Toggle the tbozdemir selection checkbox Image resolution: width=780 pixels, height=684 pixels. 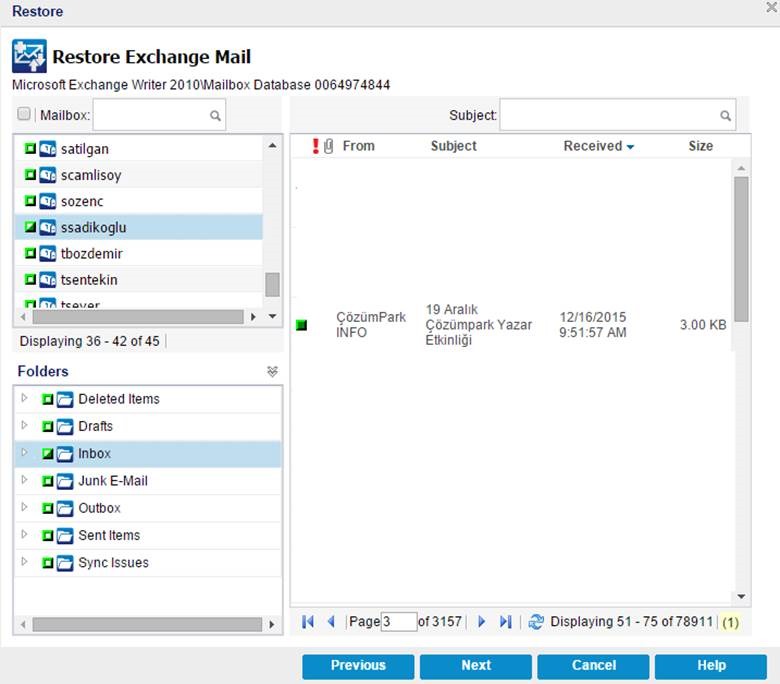[x=30, y=253]
